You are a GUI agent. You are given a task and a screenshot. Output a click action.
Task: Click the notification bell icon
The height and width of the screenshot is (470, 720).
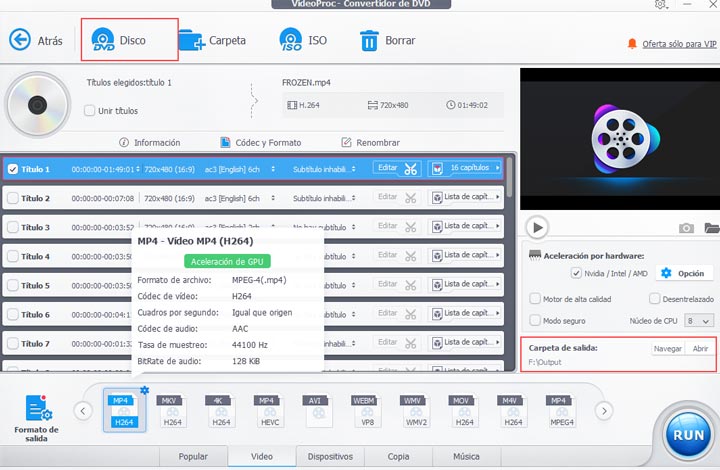point(632,44)
